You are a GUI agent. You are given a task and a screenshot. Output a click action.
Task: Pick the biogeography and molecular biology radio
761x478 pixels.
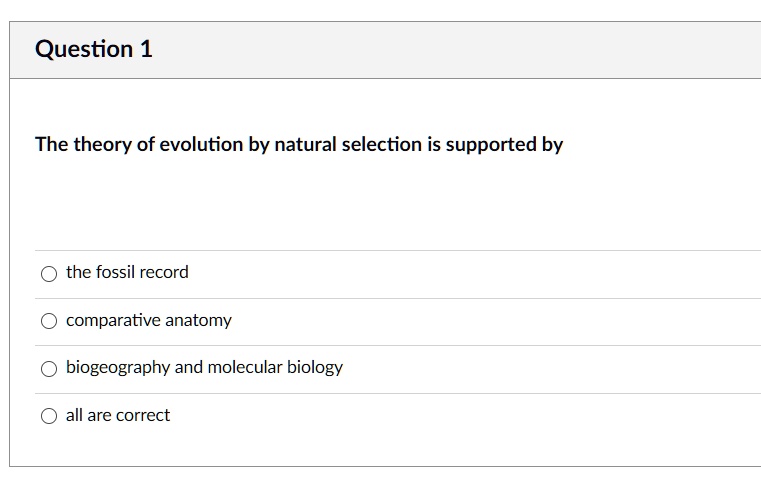pos(49,368)
